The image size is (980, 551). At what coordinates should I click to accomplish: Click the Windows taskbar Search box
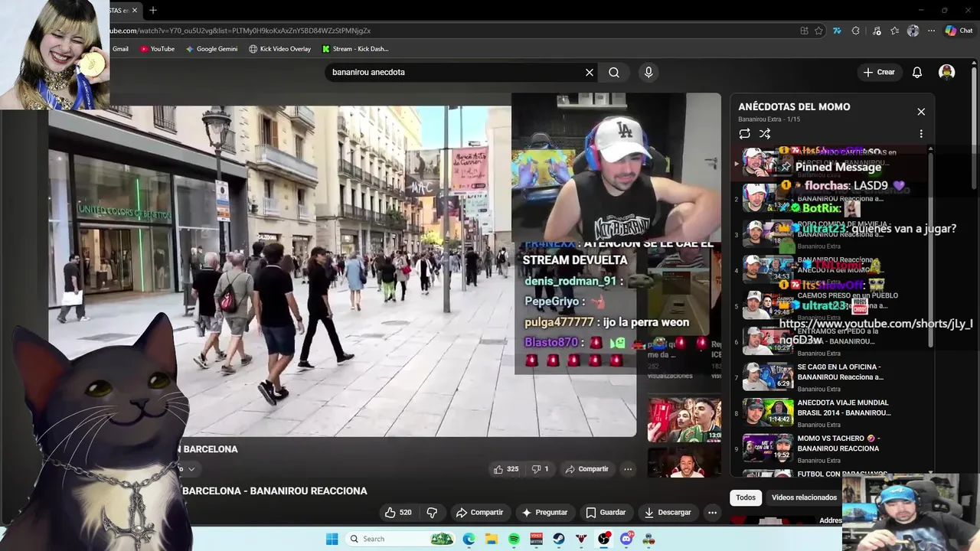point(400,539)
